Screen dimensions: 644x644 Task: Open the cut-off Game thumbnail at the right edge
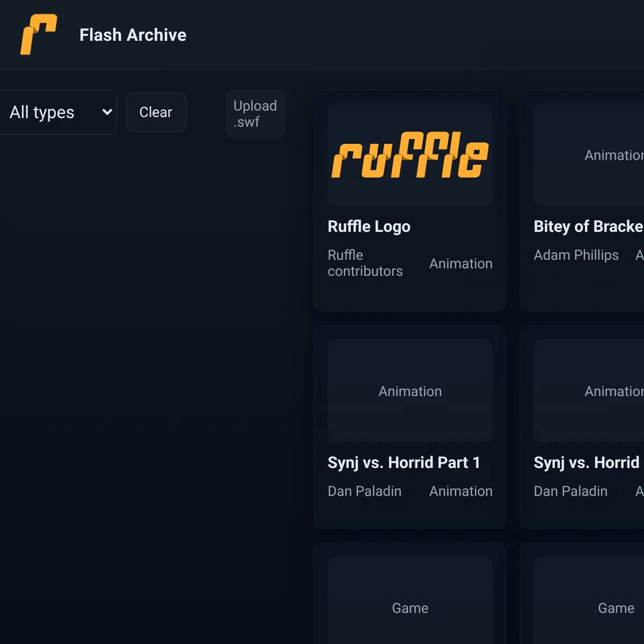589,600
